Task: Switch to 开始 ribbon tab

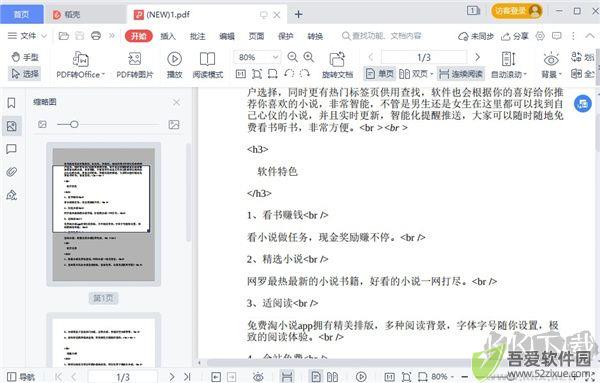Action: coord(139,36)
